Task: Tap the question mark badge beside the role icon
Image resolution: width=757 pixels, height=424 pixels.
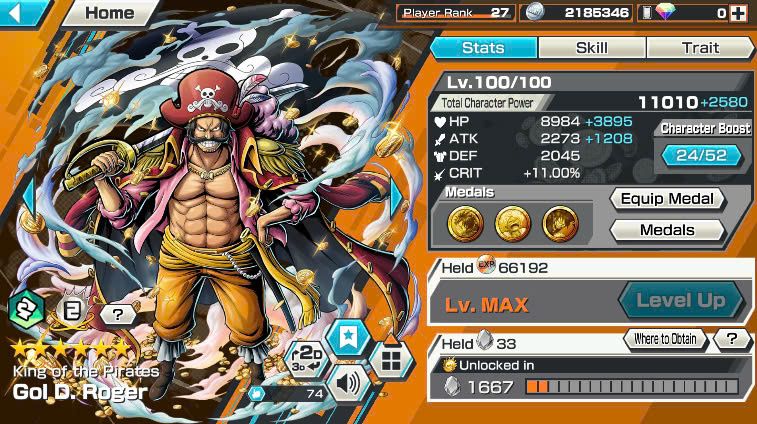Action: pyautogui.click(x=118, y=315)
